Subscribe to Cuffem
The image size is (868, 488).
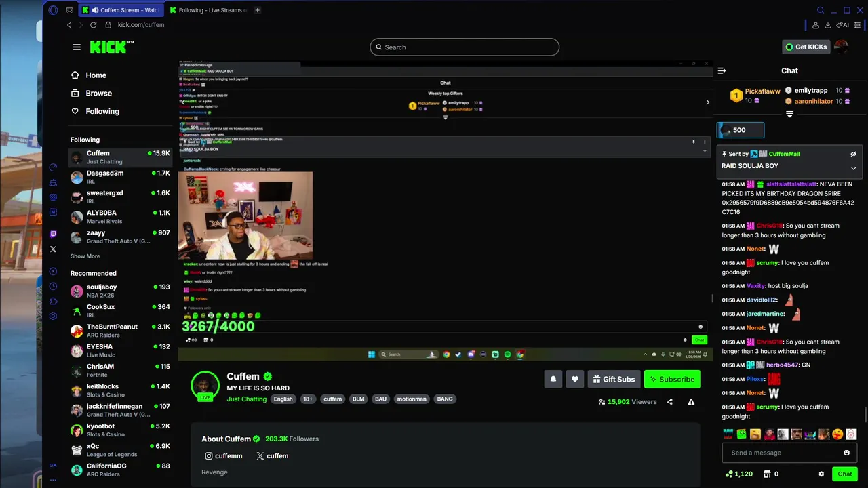click(672, 380)
